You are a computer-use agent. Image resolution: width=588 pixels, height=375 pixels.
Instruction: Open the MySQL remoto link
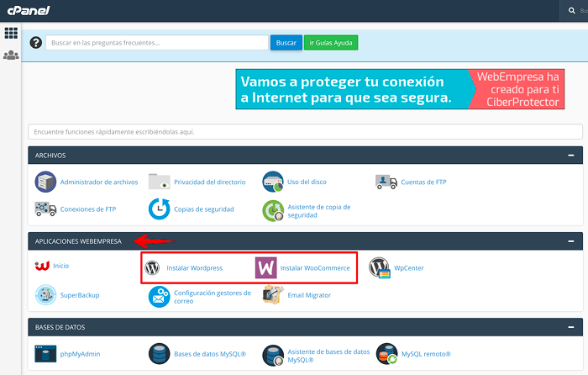426,354
